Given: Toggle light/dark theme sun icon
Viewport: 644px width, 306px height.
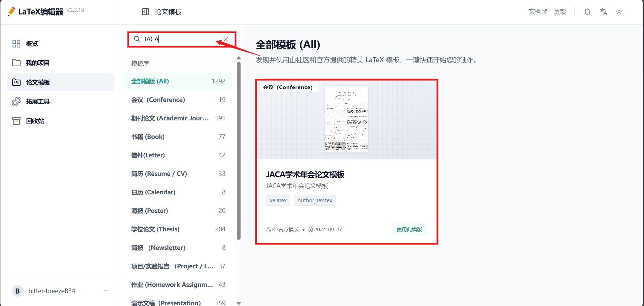Looking at the screenshot, I should coord(619,12).
